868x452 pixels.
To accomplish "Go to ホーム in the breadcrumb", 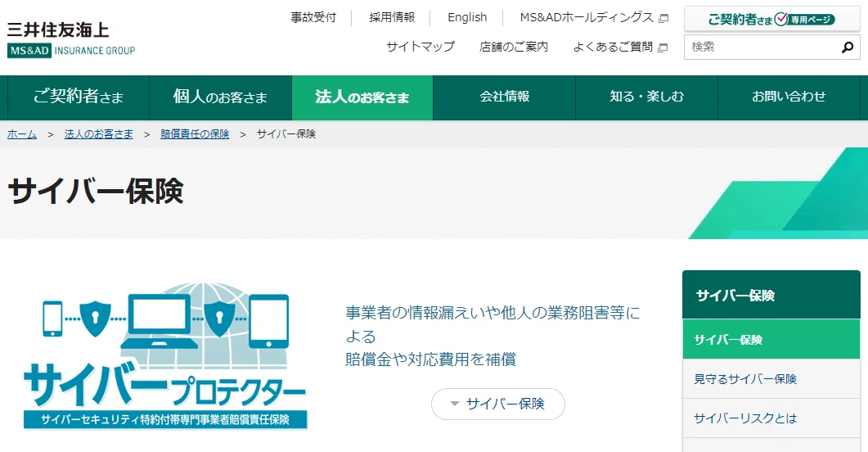I will point(22,134).
